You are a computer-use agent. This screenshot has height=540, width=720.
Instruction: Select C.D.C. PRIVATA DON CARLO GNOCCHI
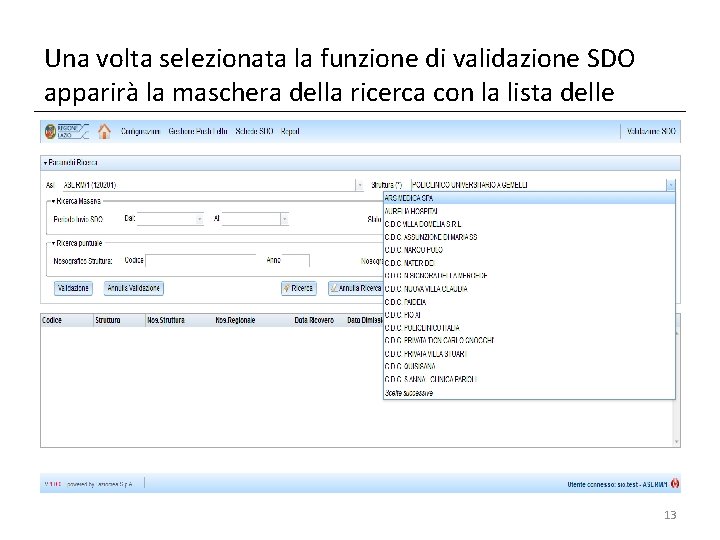click(529, 341)
